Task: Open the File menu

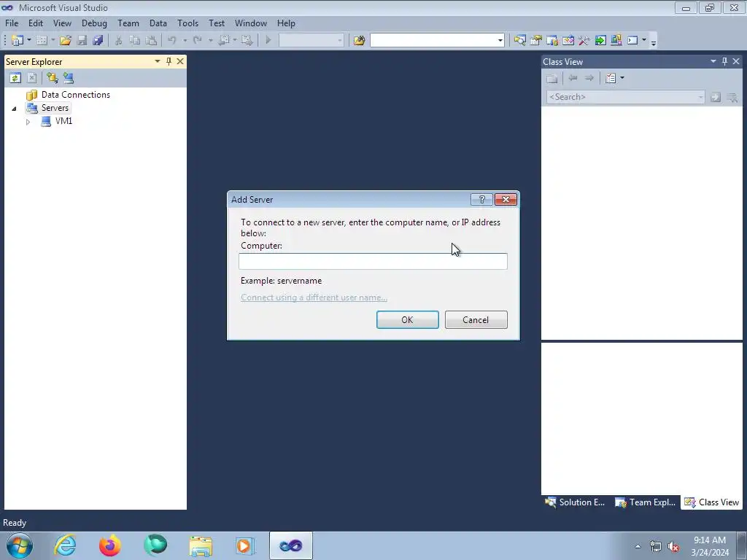Action: coord(12,23)
